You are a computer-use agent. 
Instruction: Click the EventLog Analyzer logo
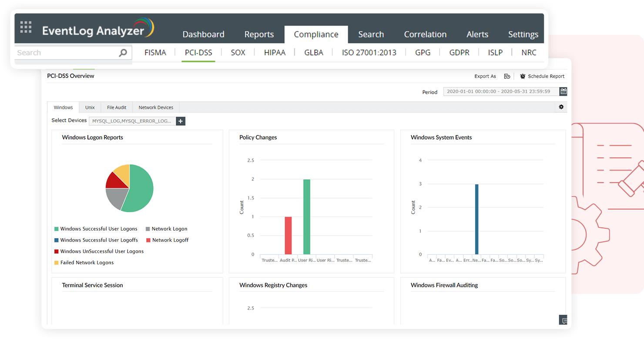coord(98,29)
